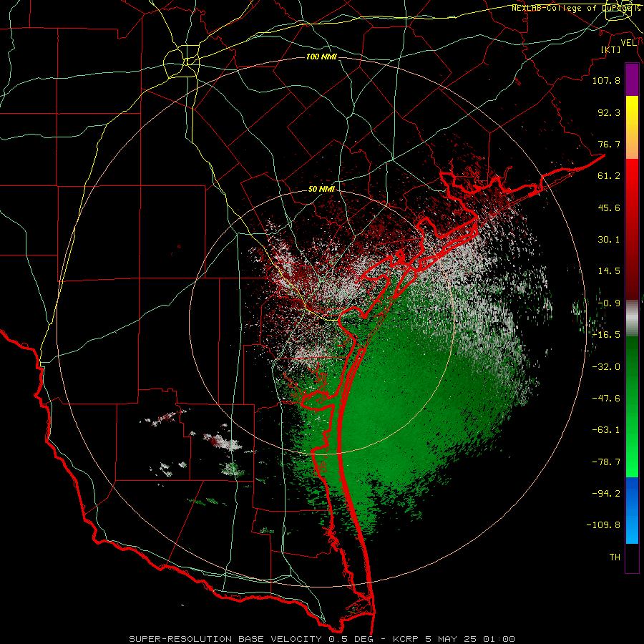Select the 61.2 scale value
Screen dimensions: 644x644
pos(609,176)
